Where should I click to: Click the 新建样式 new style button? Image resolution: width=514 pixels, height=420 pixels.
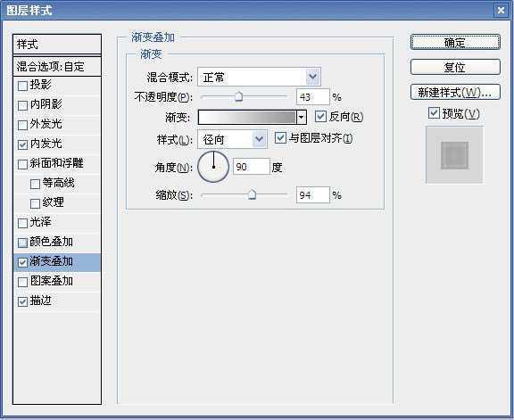(455, 92)
